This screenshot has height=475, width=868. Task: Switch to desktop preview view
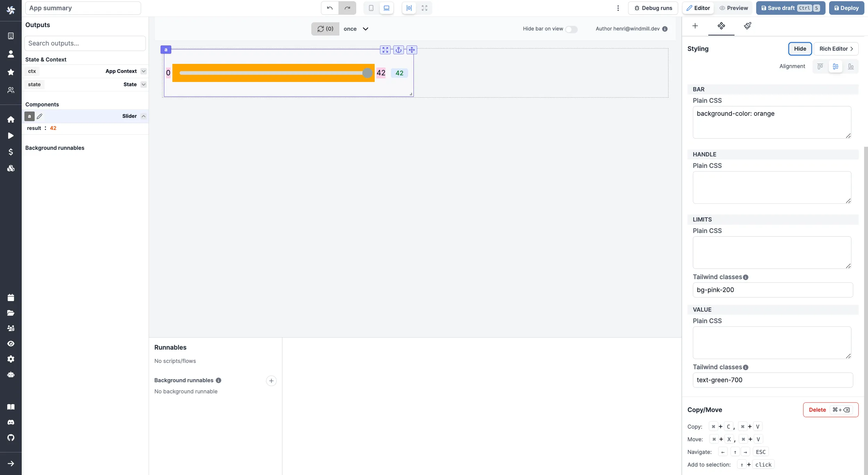pos(386,8)
